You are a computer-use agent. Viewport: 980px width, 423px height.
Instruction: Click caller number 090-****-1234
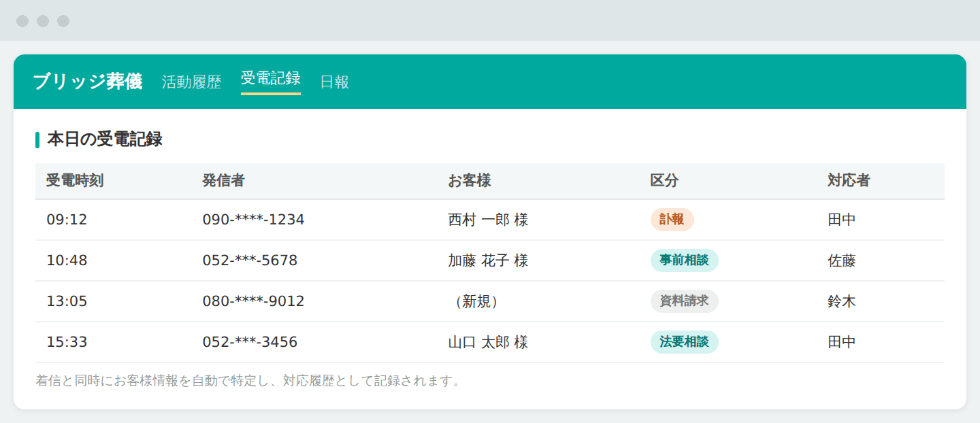pos(253,220)
